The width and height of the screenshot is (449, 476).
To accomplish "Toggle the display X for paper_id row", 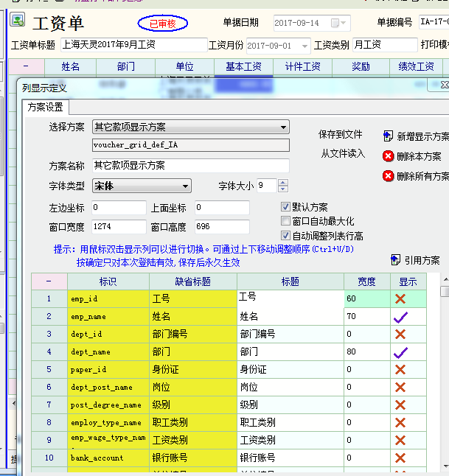I will 401,370.
